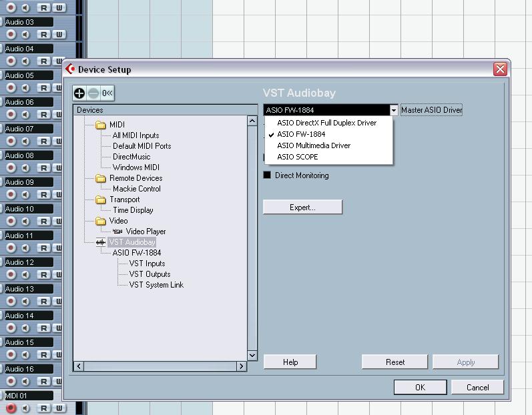Open the Master ASIO Driver dropdown arrow

pos(394,110)
